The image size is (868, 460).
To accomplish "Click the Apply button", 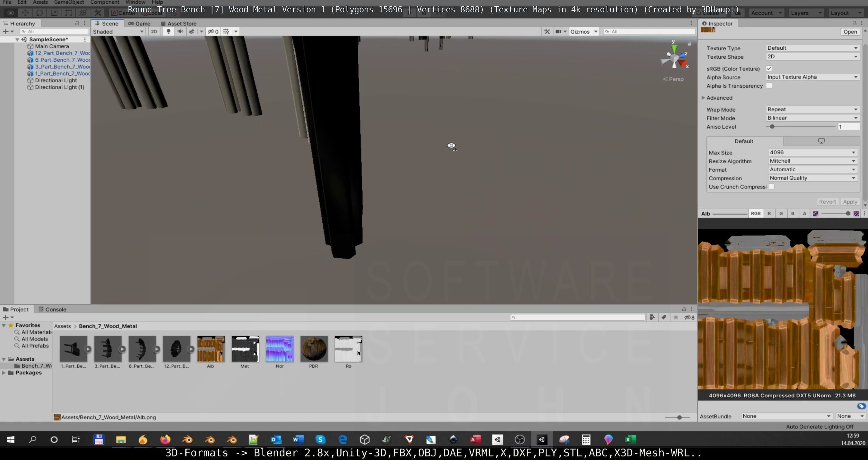I will click(x=850, y=201).
